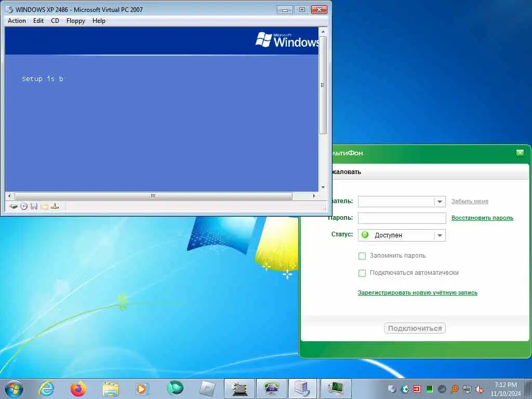Click the hard disk status icon in Virtual PC
The image size is (532, 399).
coord(13,206)
